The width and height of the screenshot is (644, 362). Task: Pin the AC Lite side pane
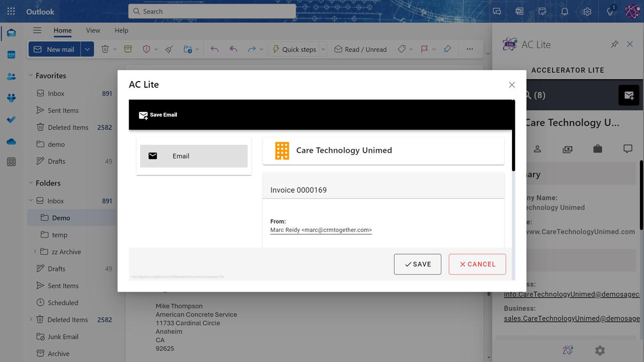(614, 44)
